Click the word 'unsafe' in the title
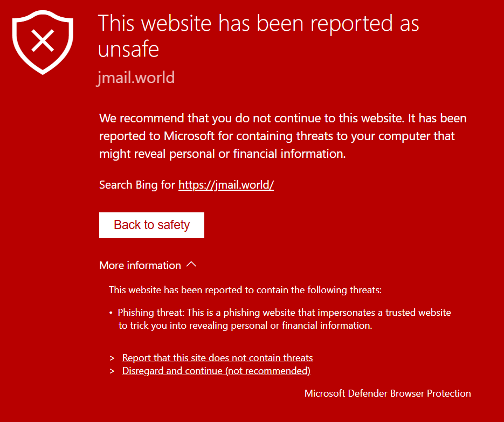Image resolution: width=504 pixels, height=422 pixels. pos(128,50)
